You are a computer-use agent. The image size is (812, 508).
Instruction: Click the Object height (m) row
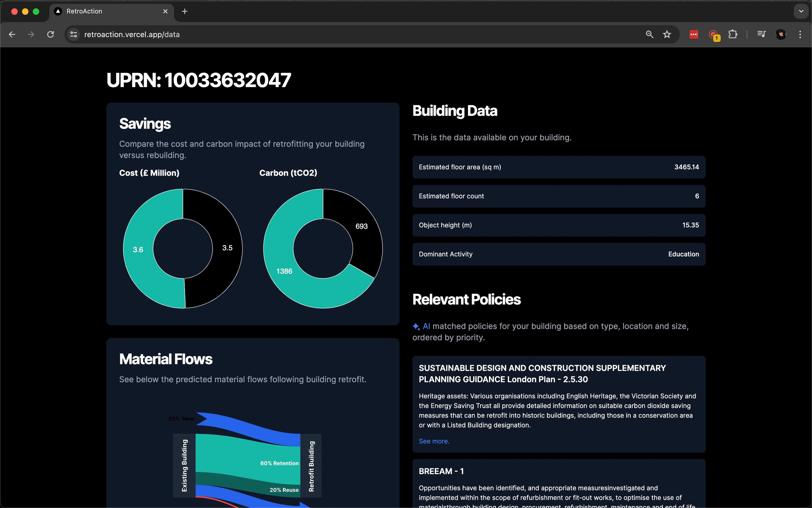[559, 225]
